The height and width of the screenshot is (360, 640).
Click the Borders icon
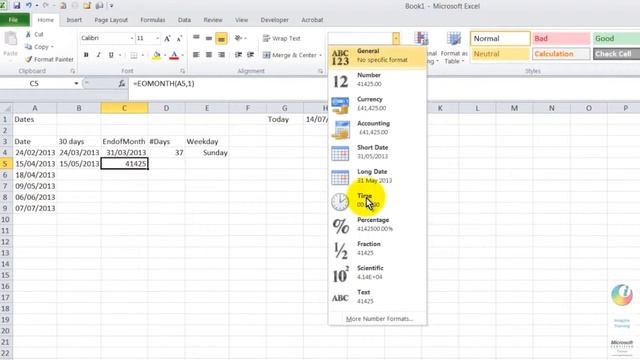(133, 55)
